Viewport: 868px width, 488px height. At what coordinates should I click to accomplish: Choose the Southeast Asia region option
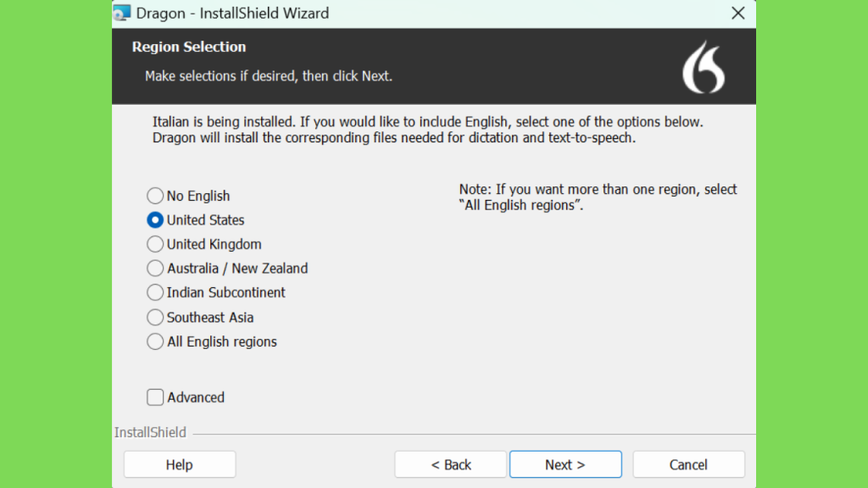point(155,317)
